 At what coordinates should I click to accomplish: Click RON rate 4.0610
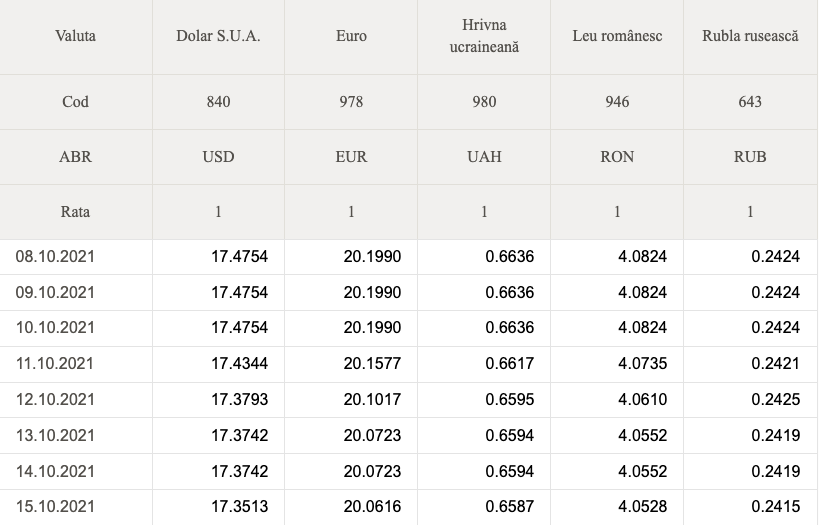tap(642, 400)
